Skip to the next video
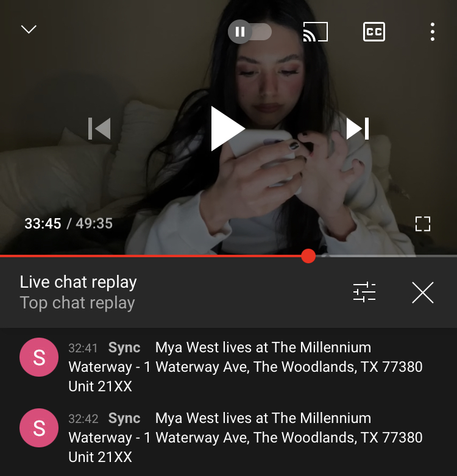Screen dimensions: 457x476 click(358, 129)
